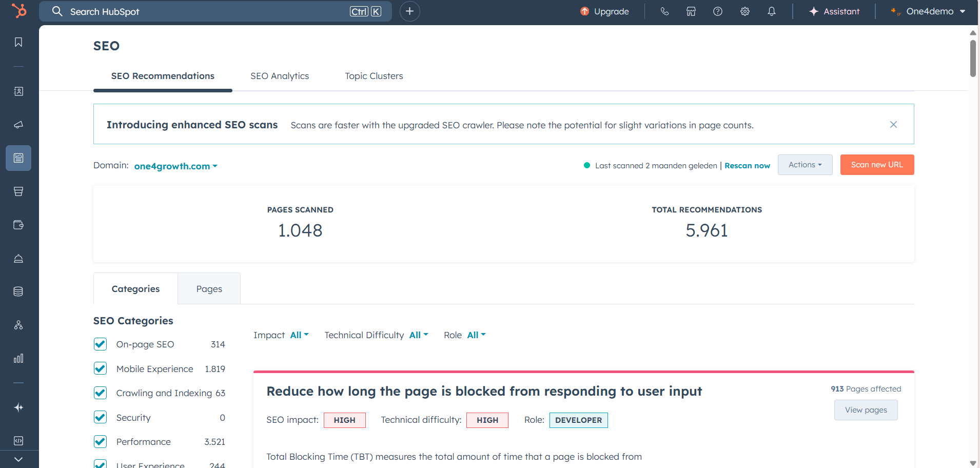The image size is (980, 468).
Task: Toggle the Mobile Experience checkbox
Action: point(101,369)
